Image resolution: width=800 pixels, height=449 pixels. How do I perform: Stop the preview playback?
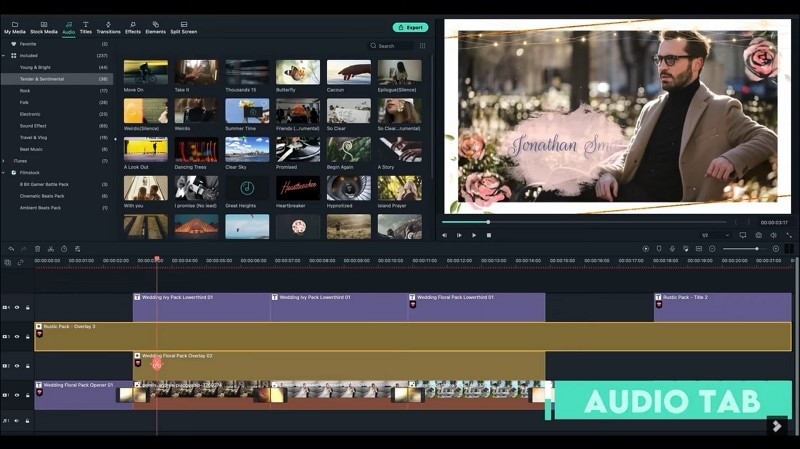coord(489,235)
